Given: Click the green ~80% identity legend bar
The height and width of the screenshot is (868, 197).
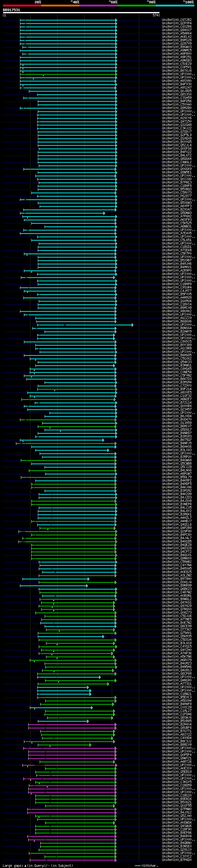Looking at the screenshot, I should point(137,6).
